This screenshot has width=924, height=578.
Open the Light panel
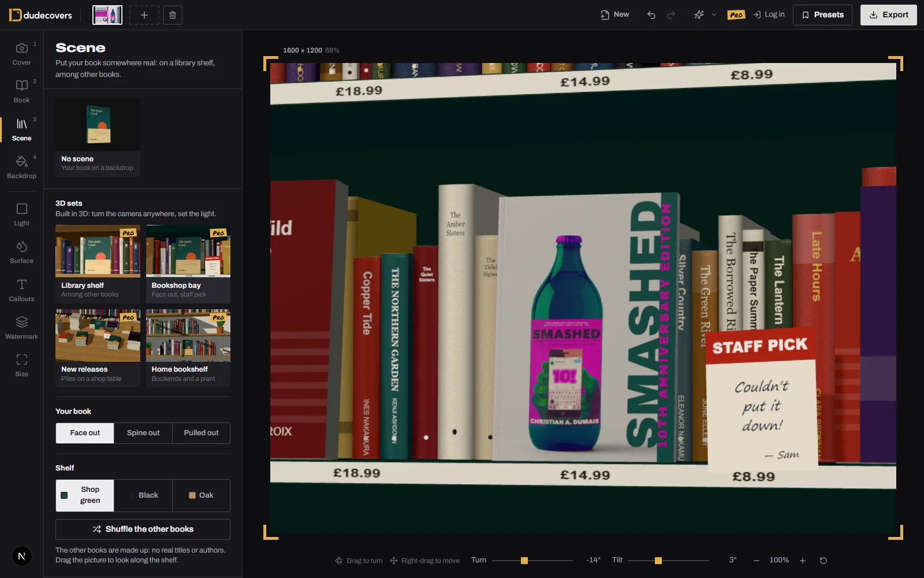21,214
